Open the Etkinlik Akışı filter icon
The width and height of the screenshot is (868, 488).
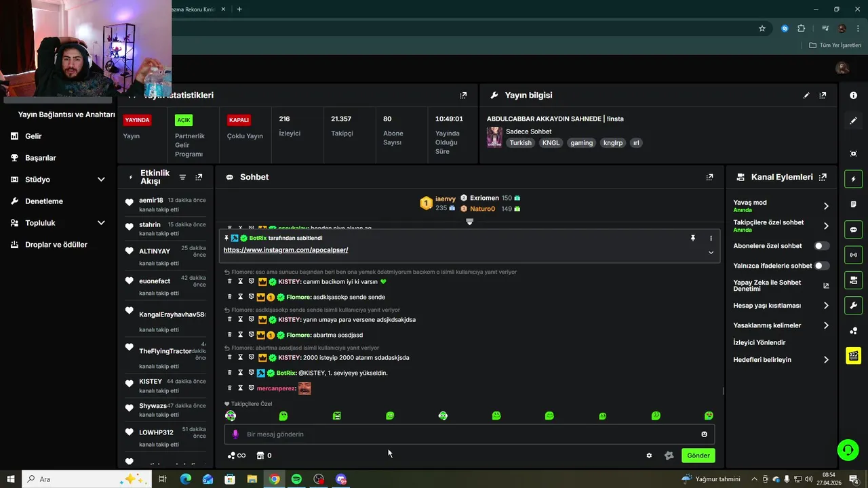182,177
